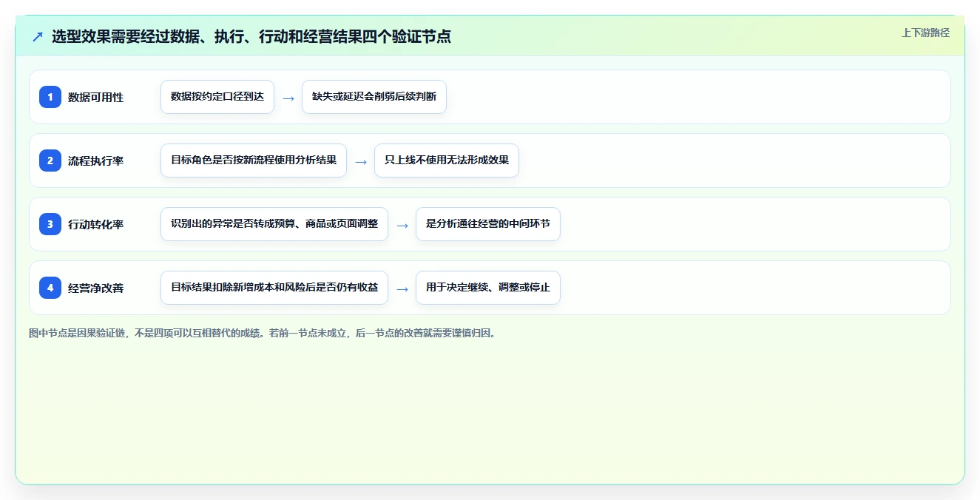Click the 是分析通往经营的中间环节 box
The image size is (980, 500).
click(x=488, y=224)
